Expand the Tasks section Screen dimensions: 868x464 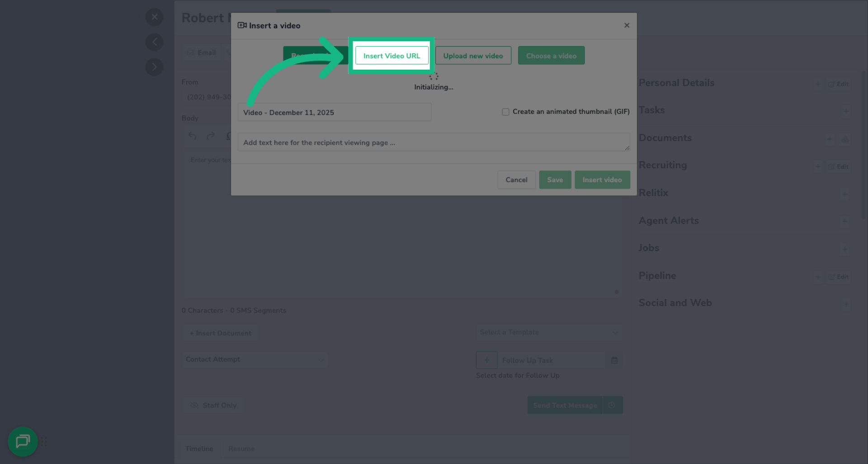click(x=845, y=111)
